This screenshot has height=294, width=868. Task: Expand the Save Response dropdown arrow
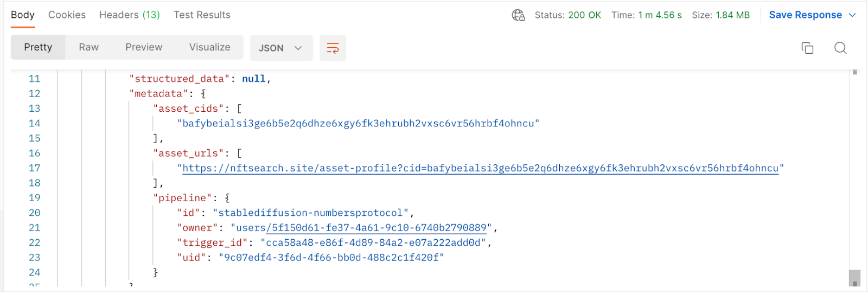pos(852,15)
